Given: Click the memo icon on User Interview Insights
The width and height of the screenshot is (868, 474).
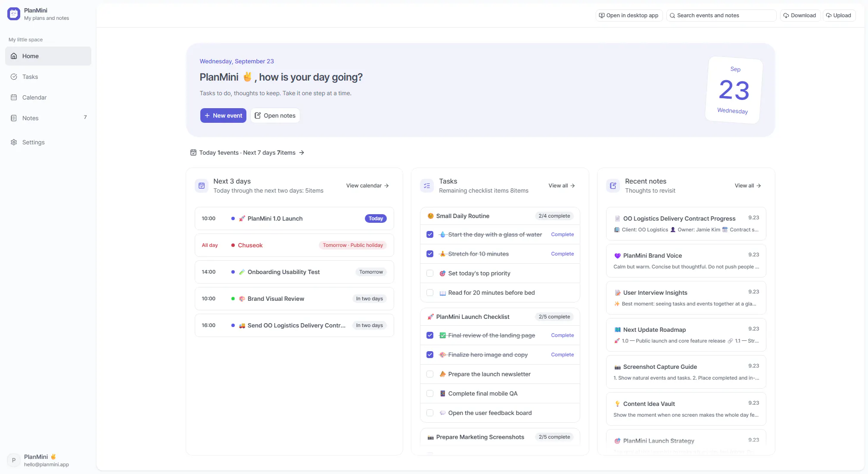Looking at the screenshot, I should tap(617, 293).
